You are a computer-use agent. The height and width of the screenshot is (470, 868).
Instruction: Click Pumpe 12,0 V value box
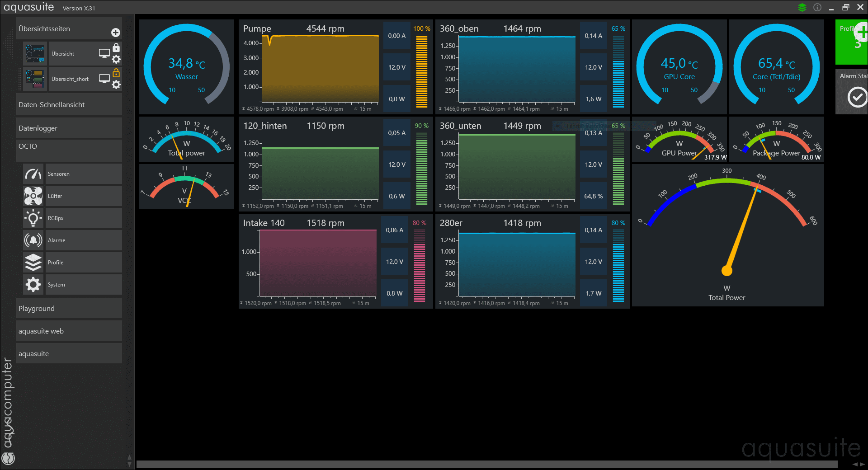pos(397,67)
